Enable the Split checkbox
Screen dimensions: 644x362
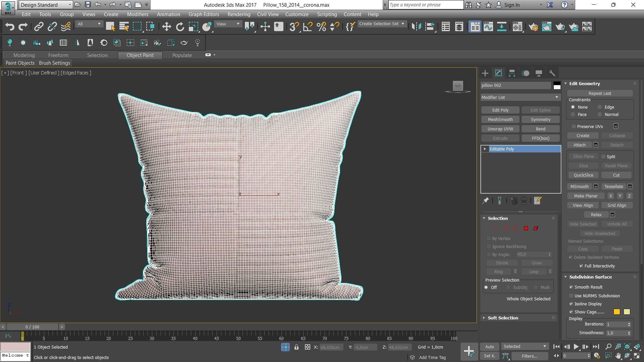pos(603,157)
